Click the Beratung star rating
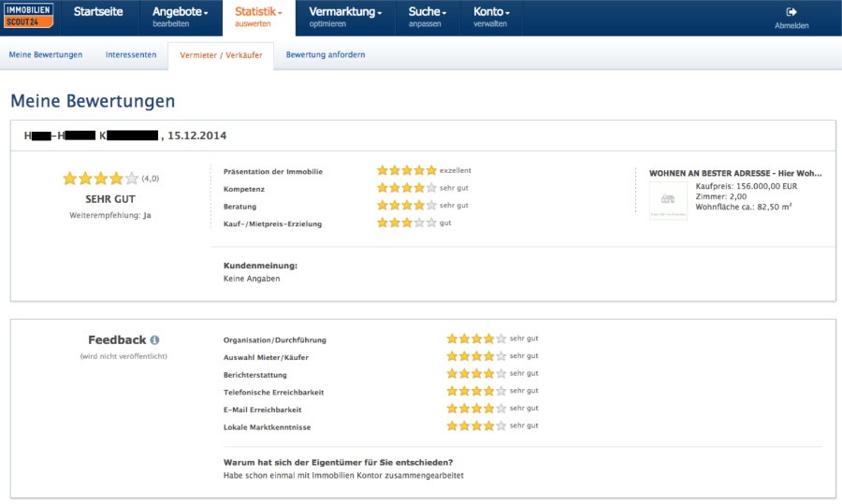Image resolution: width=842 pixels, height=504 pixels. pos(407,205)
